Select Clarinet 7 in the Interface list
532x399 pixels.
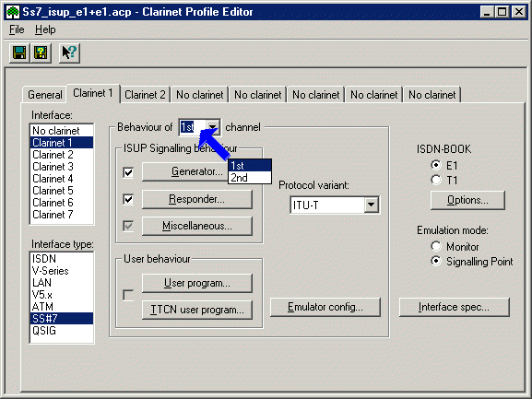pos(62,215)
